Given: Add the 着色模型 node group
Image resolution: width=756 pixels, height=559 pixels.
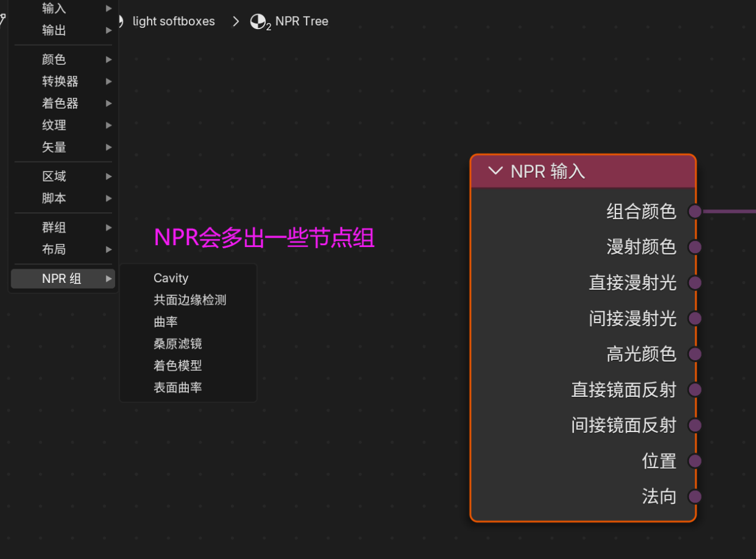Looking at the screenshot, I should [x=188, y=366].
